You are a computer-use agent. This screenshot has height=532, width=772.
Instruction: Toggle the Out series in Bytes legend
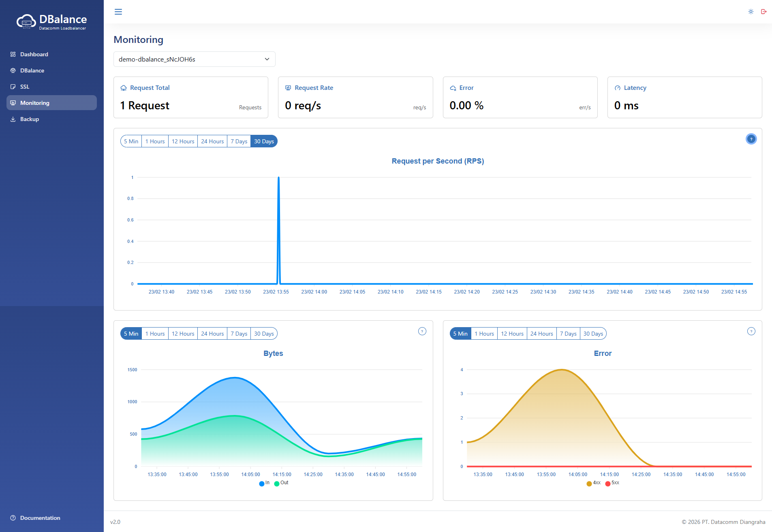[x=281, y=483]
